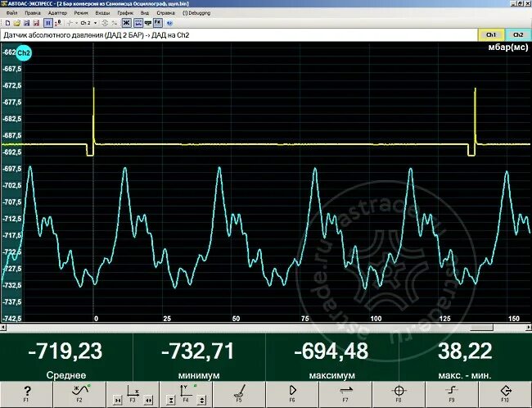Open the Файл menu
532x408 pixels.
click(x=12, y=13)
